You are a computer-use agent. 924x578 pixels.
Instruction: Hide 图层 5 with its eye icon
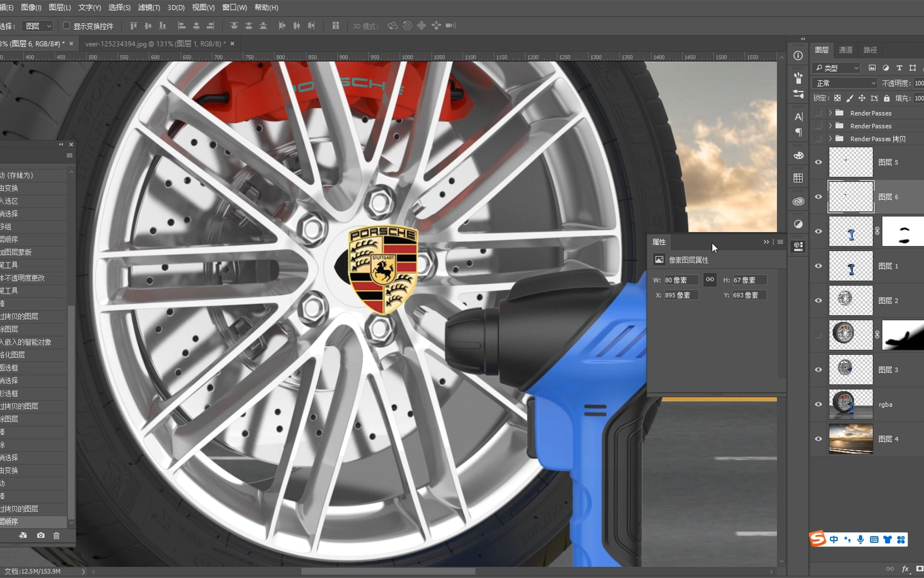click(x=818, y=162)
